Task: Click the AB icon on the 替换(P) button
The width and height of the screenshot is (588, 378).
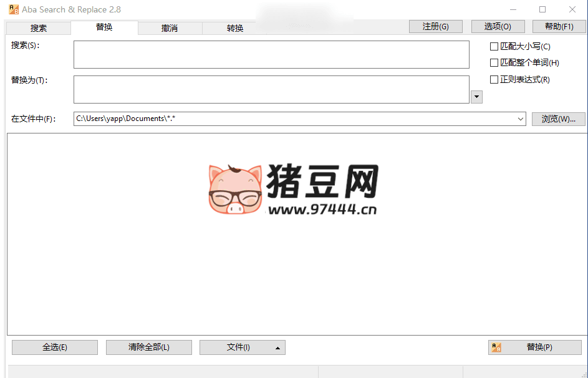Action: point(496,347)
